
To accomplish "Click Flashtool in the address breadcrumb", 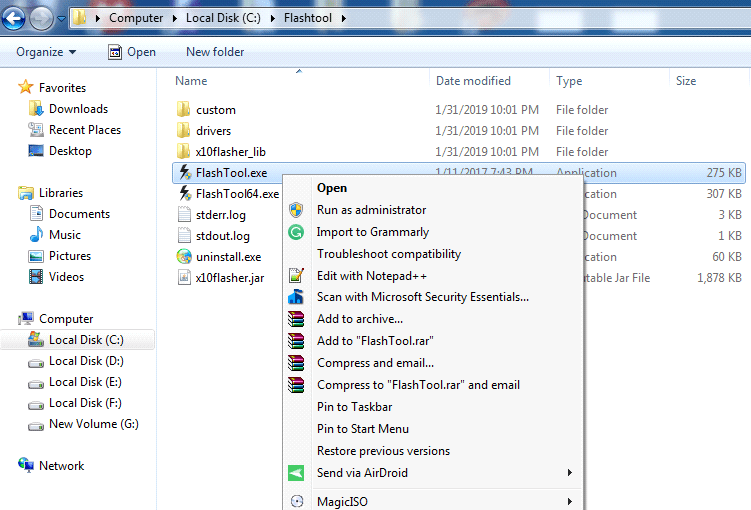I will click(x=307, y=18).
